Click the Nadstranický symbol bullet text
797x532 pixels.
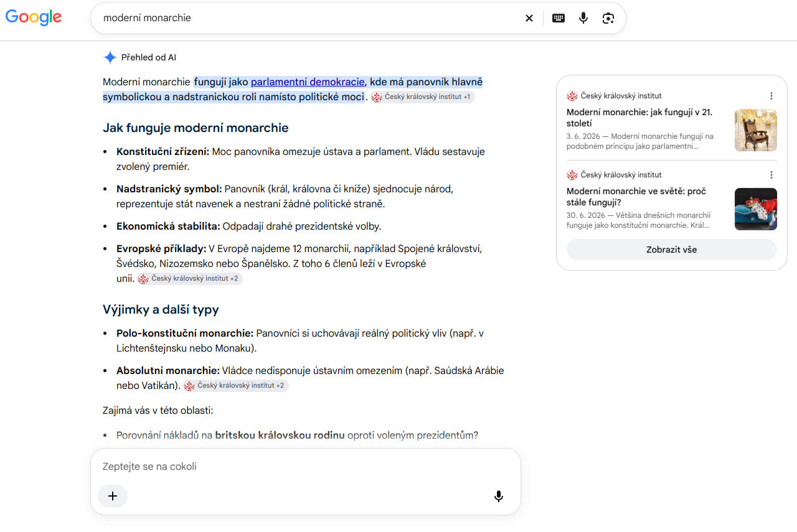285,197
